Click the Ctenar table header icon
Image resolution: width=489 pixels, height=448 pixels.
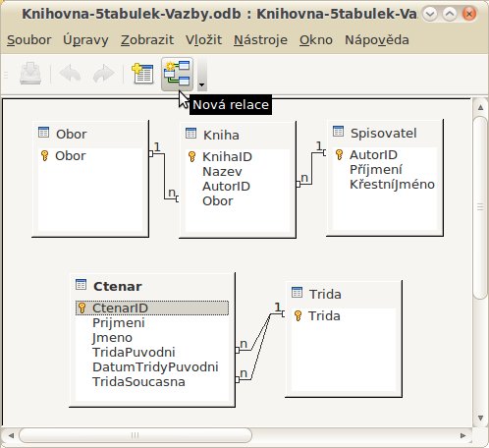click(x=81, y=284)
